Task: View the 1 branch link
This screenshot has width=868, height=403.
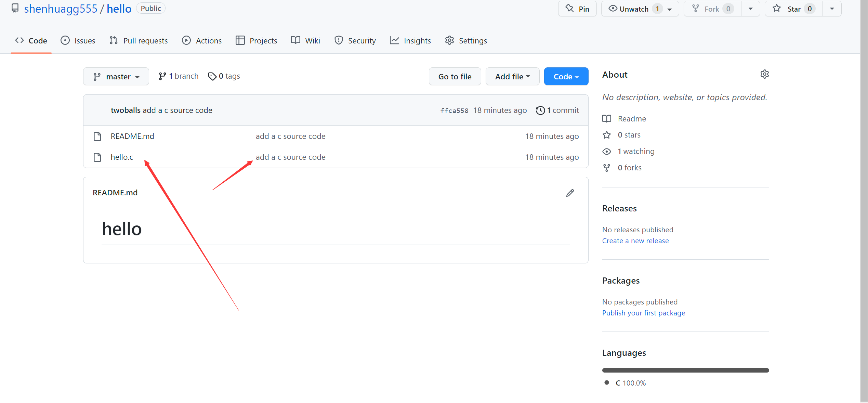Action: [x=179, y=76]
